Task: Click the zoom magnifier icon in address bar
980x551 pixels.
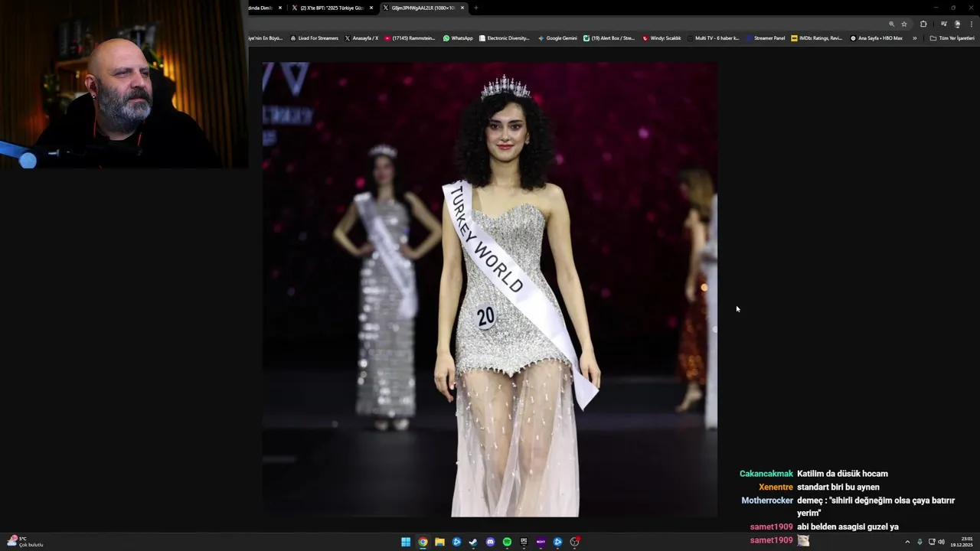Action: click(891, 24)
